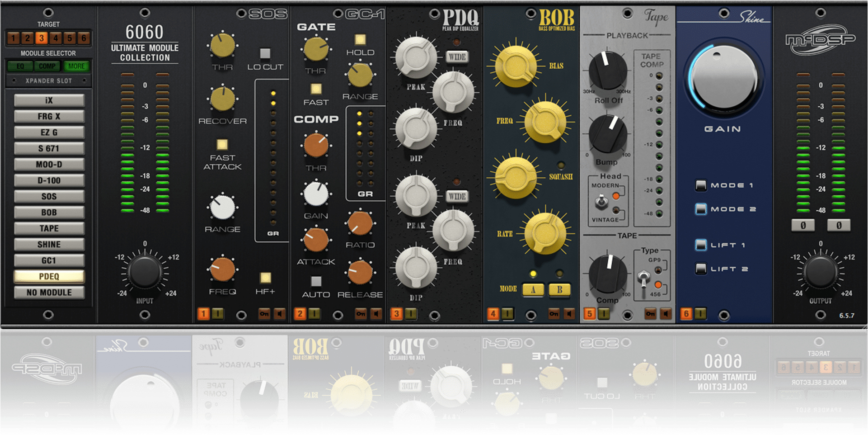The width and height of the screenshot is (868, 435).
Task: Toggle the HF+ switch on SOS
Action: [265, 278]
